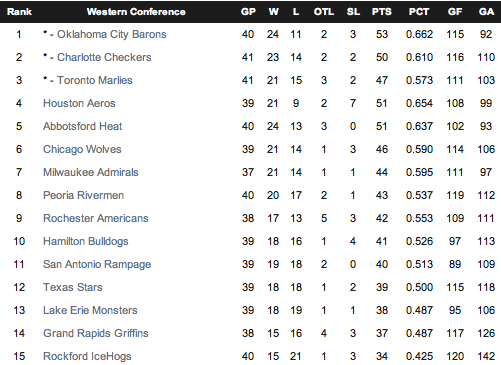Screen dimensions: 501x365
Task: Select the GP column header
Action: 248,12
